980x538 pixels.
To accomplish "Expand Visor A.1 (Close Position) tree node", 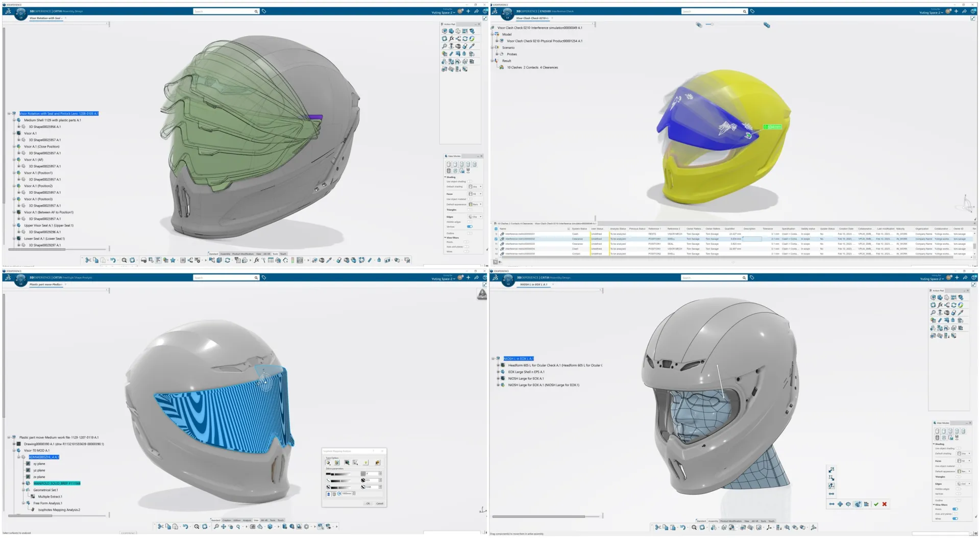I will click(x=14, y=146).
